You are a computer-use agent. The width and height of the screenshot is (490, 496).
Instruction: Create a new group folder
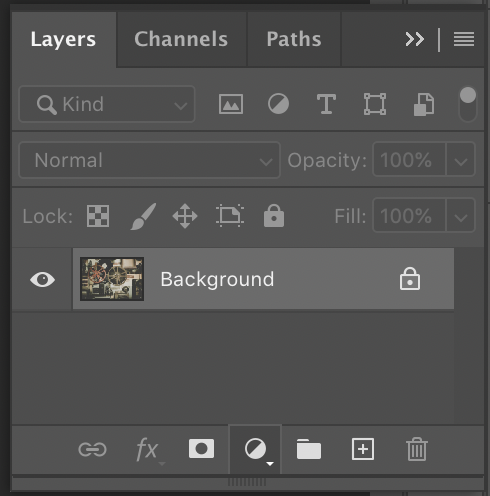click(x=309, y=449)
